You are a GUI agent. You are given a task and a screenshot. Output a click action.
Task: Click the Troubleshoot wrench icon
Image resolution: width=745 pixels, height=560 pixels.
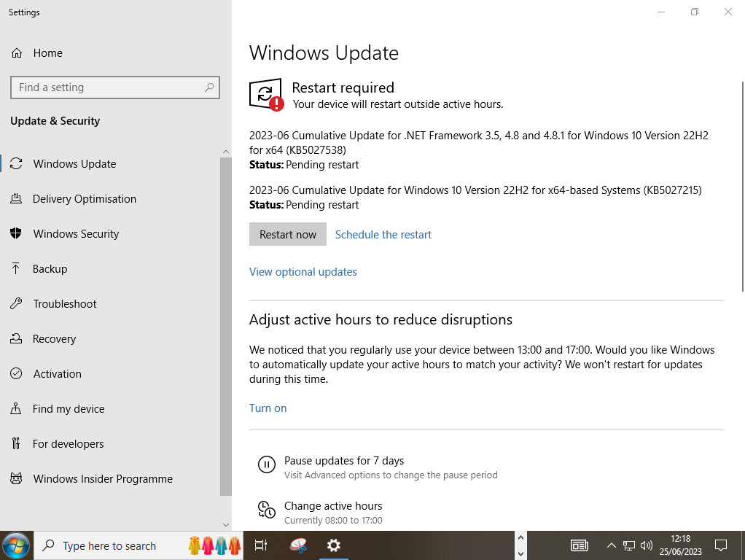point(16,303)
